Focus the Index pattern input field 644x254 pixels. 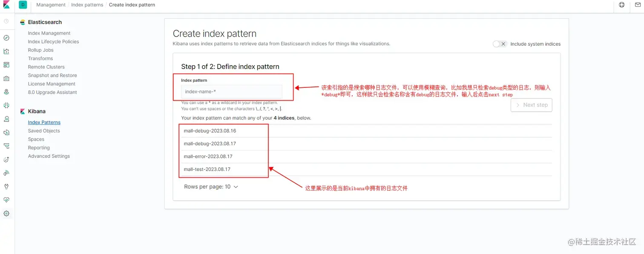[x=232, y=92]
